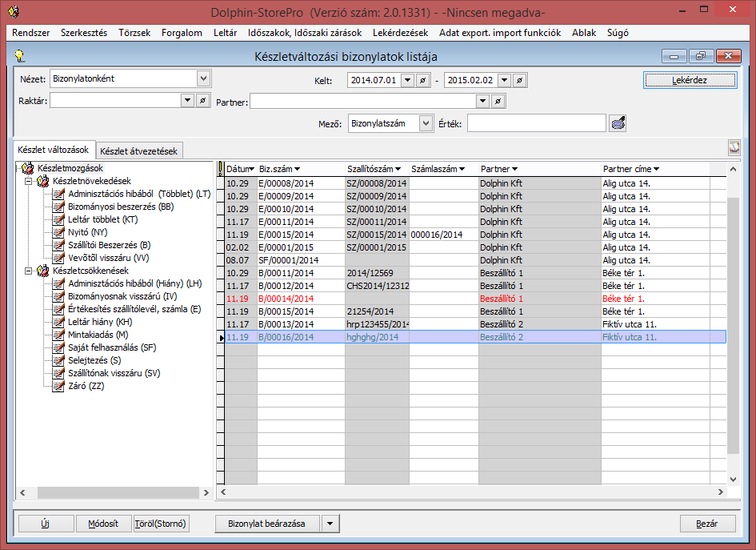Click the icon beside Saját felhasználás (SF)

point(58,347)
